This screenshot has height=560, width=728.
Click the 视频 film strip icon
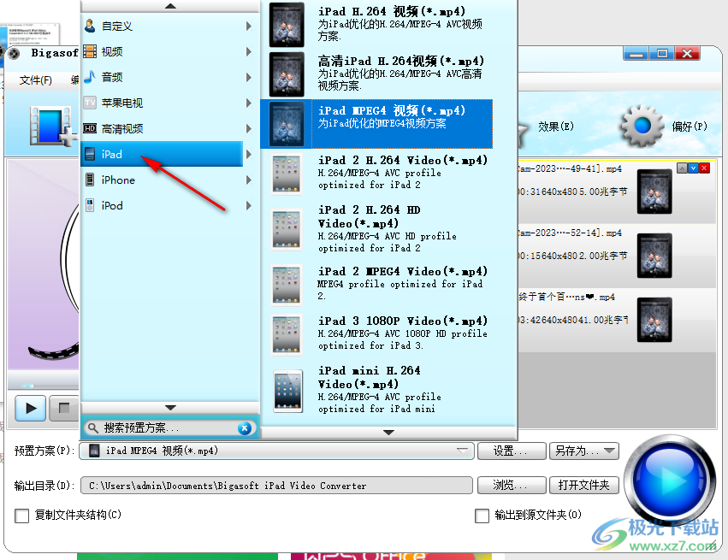(90, 51)
